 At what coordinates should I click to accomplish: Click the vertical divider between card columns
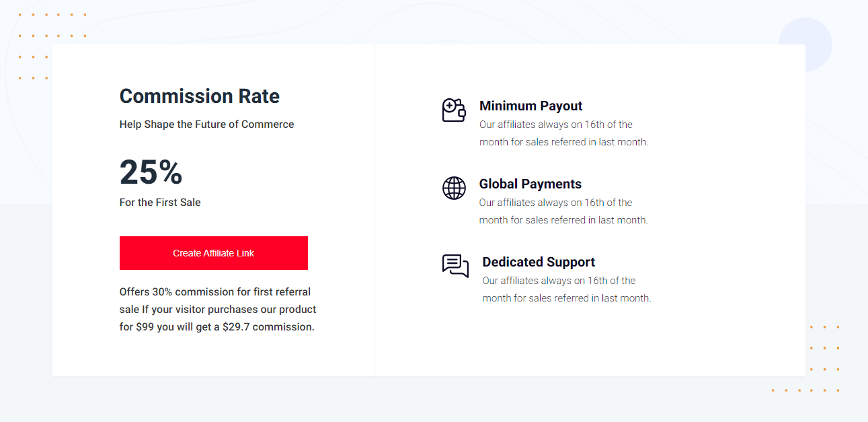point(374,210)
